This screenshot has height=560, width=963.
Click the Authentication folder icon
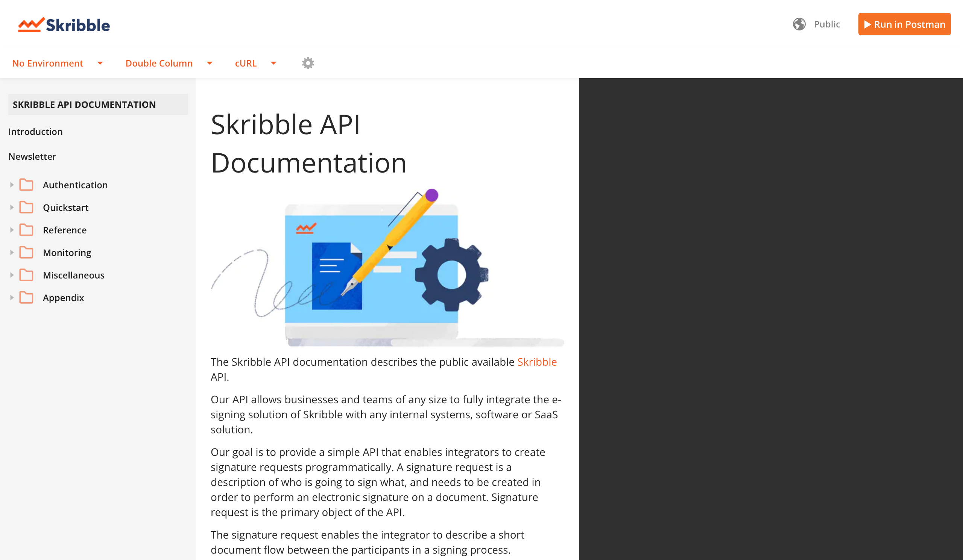pyautogui.click(x=26, y=185)
